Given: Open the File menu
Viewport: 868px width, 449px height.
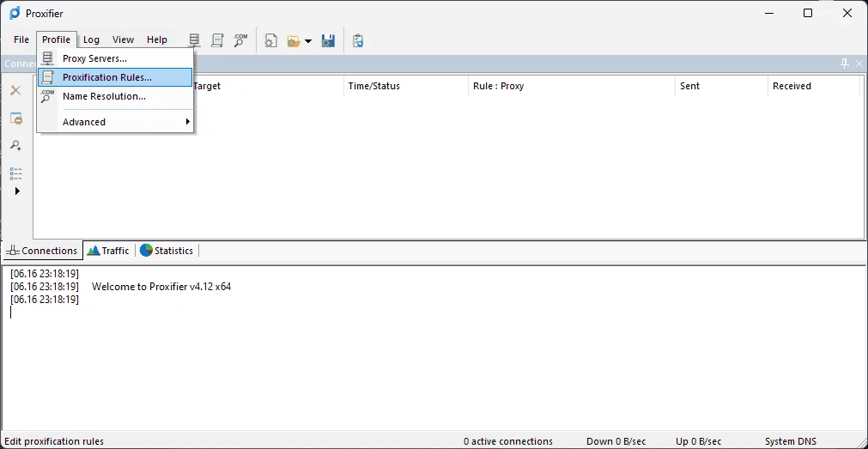Looking at the screenshot, I should click(21, 39).
